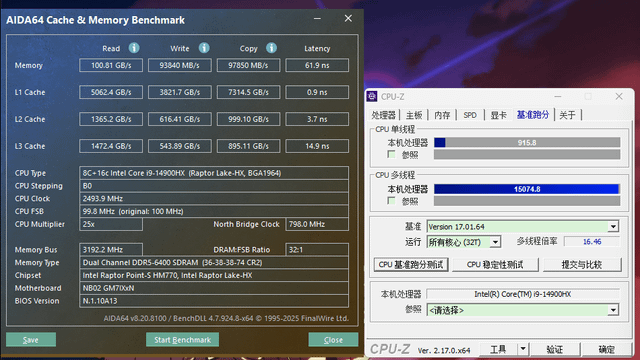Click the CPU 基准跑分测试 button
The width and height of the screenshot is (640, 360).
411,264
